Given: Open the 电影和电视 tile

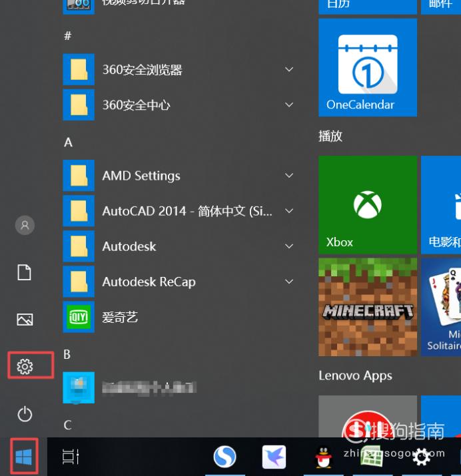Looking at the screenshot, I should coord(441,205).
